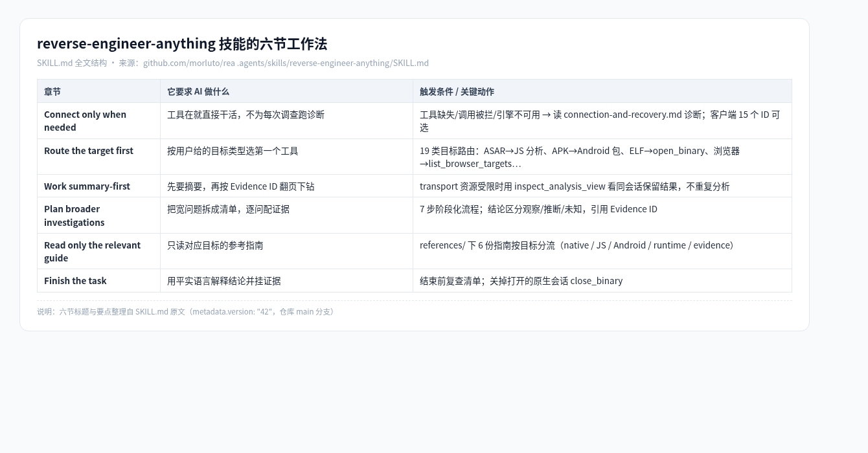Click the cell mentioning inspect_analysis_view
The width and height of the screenshot is (868, 453).
coord(602,186)
